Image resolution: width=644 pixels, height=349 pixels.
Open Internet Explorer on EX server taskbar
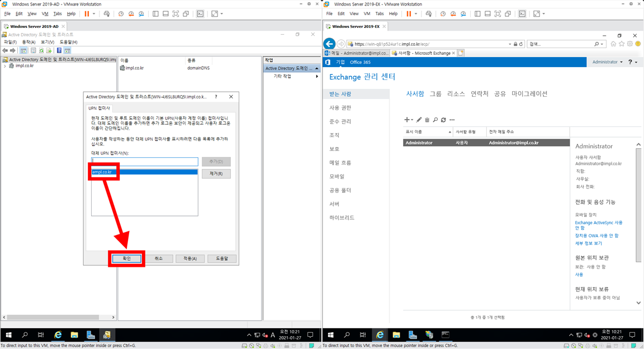(x=380, y=334)
